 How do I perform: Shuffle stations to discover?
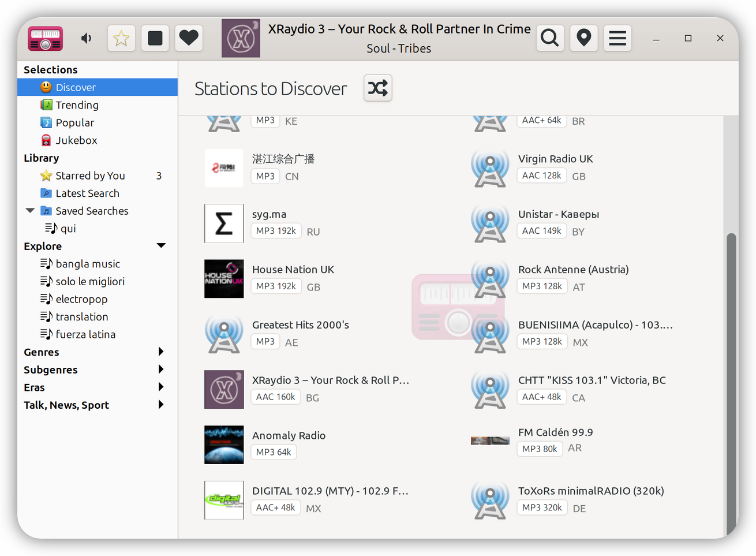coord(378,88)
